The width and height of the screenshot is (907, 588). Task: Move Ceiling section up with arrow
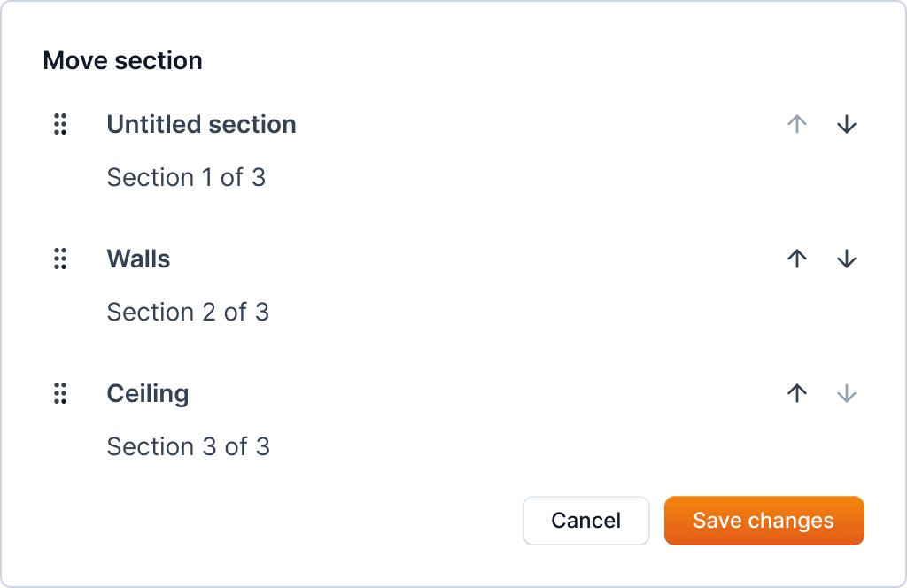(797, 394)
